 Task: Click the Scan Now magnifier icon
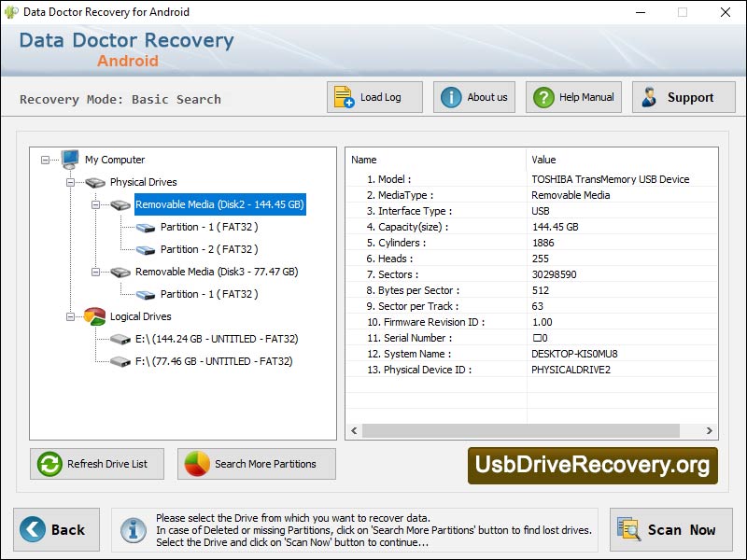tap(628, 529)
